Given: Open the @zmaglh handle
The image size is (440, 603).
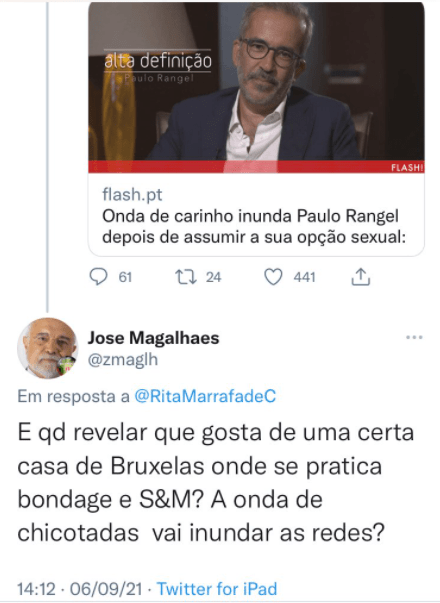Looking at the screenshot, I should tap(123, 360).
